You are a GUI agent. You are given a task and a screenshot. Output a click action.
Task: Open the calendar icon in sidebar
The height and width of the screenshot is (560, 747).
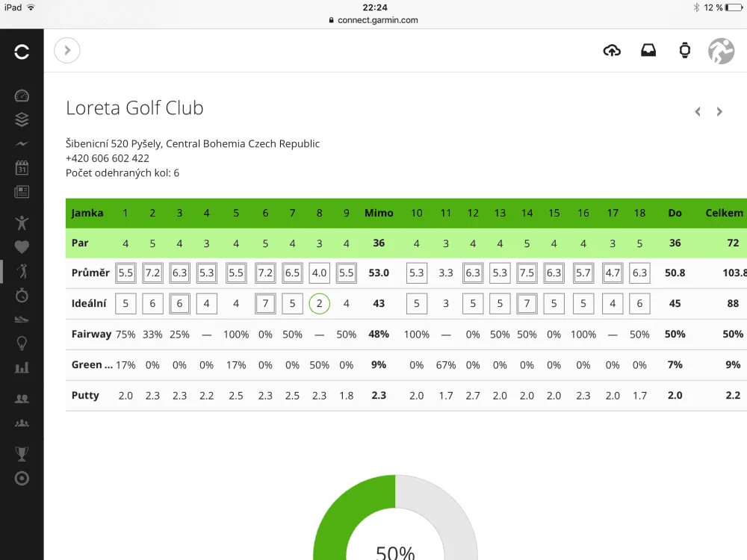pos(22,167)
